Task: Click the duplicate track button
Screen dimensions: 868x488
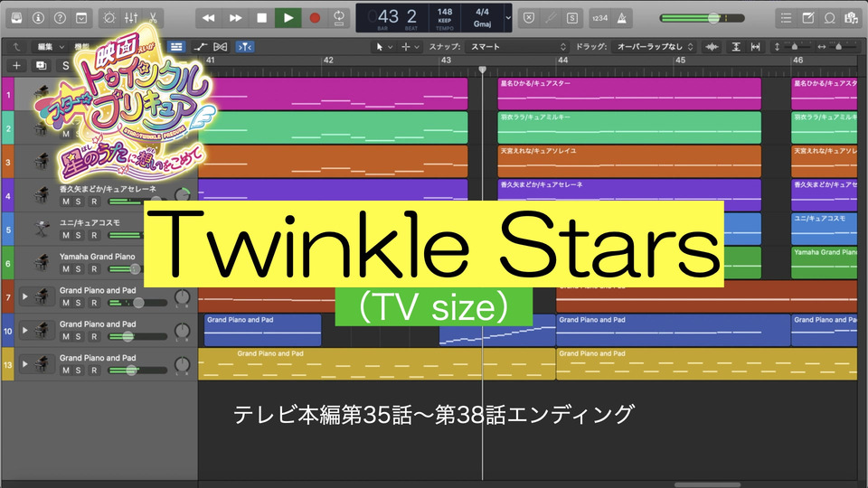Action: [x=41, y=66]
